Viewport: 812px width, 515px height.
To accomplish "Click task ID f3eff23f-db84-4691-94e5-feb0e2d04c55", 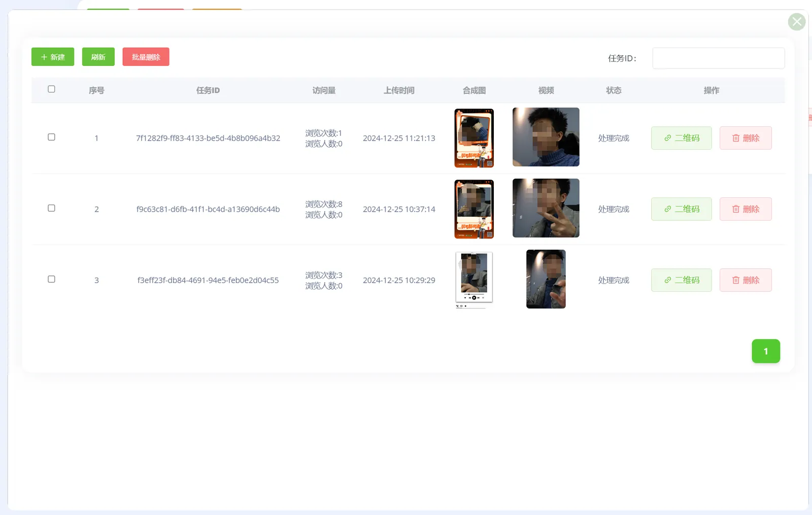I will tap(208, 280).
